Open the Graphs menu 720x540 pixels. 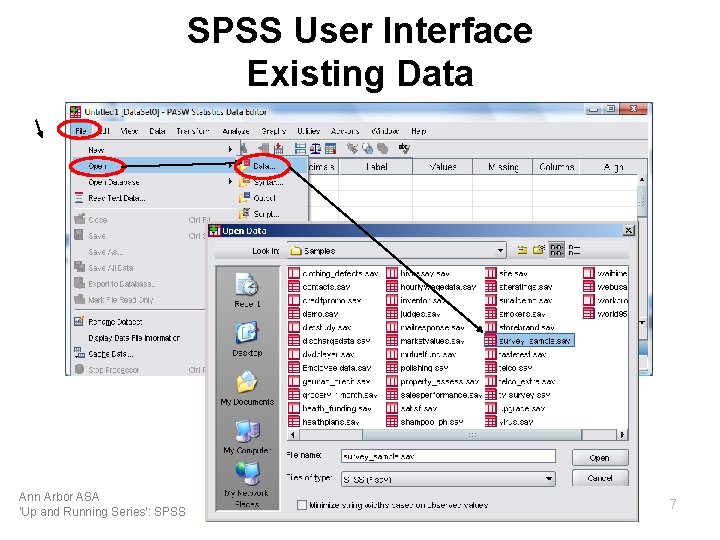coord(274,131)
